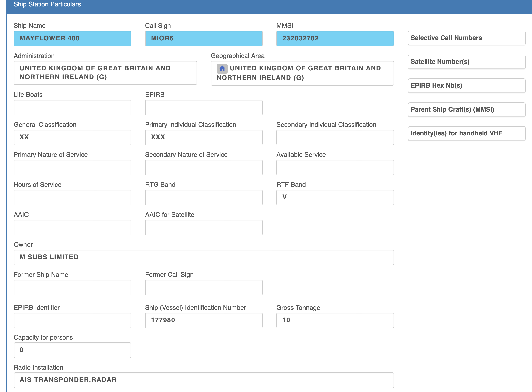The height and width of the screenshot is (392, 532).
Task: Focus the RTG Band field
Action: click(204, 197)
